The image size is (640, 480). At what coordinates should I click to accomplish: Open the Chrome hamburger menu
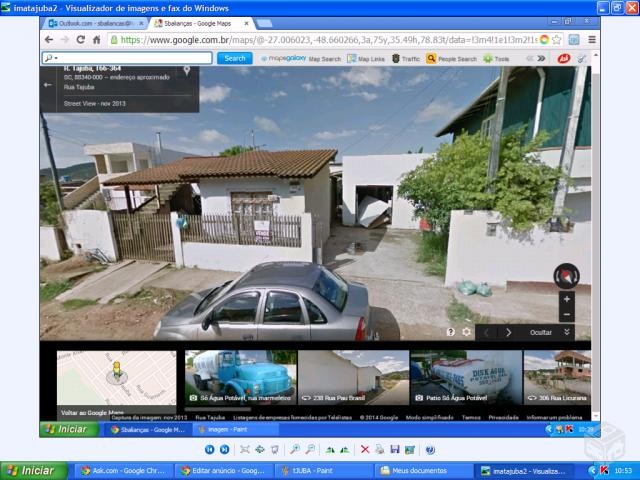click(591, 40)
